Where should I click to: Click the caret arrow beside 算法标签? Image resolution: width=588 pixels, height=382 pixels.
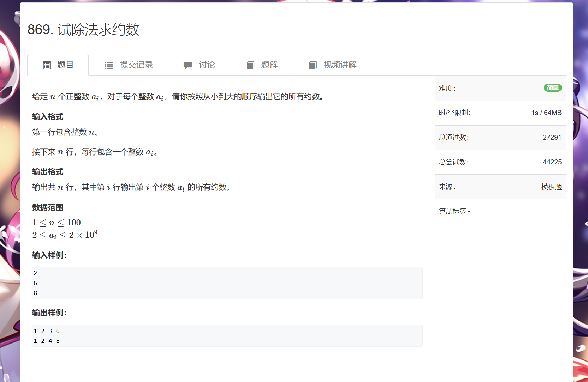click(469, 212)
